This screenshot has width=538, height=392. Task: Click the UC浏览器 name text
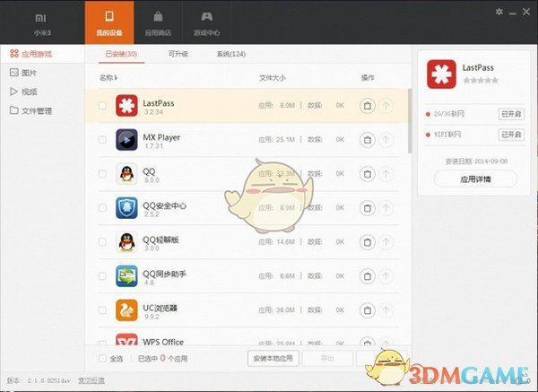pyautogui.click(x=160, y=308)
